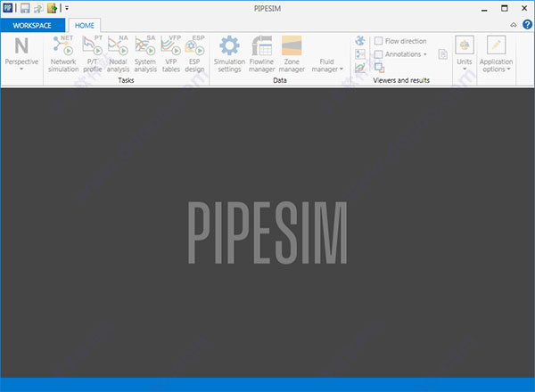The image size is (535, 392).
Task: Minimize the PIPESIM window
Action: tap(484, 9)
